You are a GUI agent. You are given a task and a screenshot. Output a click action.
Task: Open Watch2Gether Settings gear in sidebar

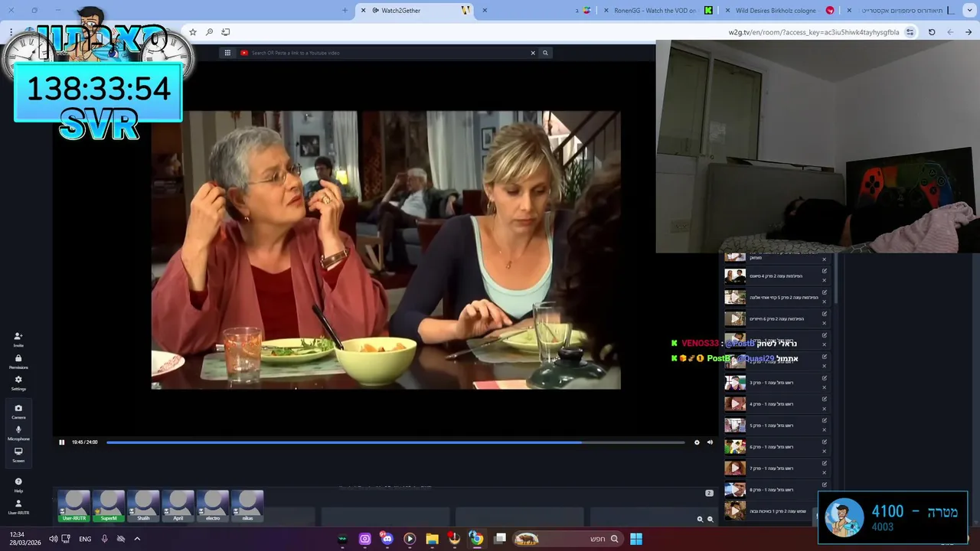tap(18, 382)
